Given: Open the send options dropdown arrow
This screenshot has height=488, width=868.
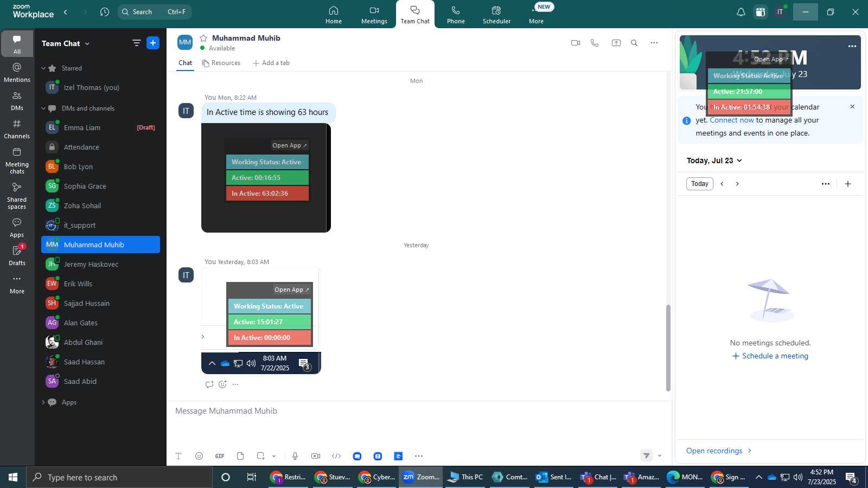Looking at the screenshot, I should pyautogui.click(x=660, y=455).
